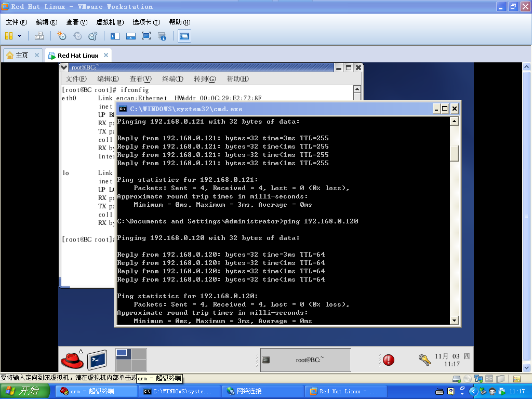Switch to the 主页 tab
This screenshot has width=532, height=399.
(22, 55)
